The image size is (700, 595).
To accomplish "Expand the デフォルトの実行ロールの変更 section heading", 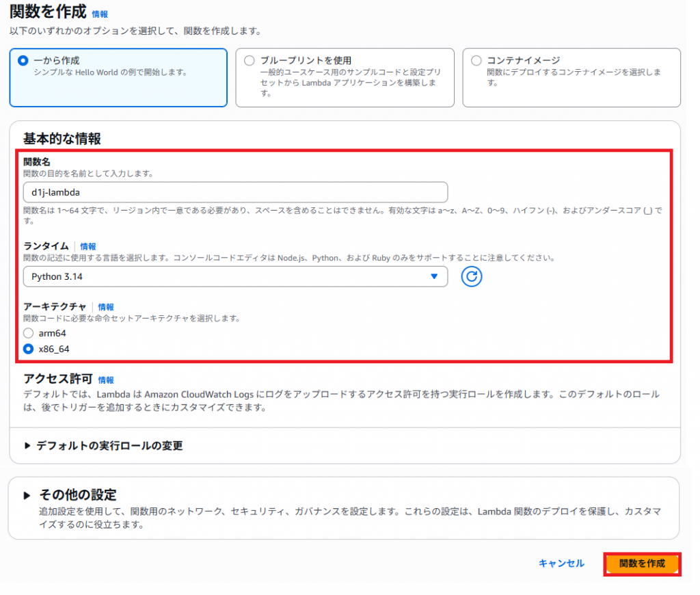I will coord(109,446).
